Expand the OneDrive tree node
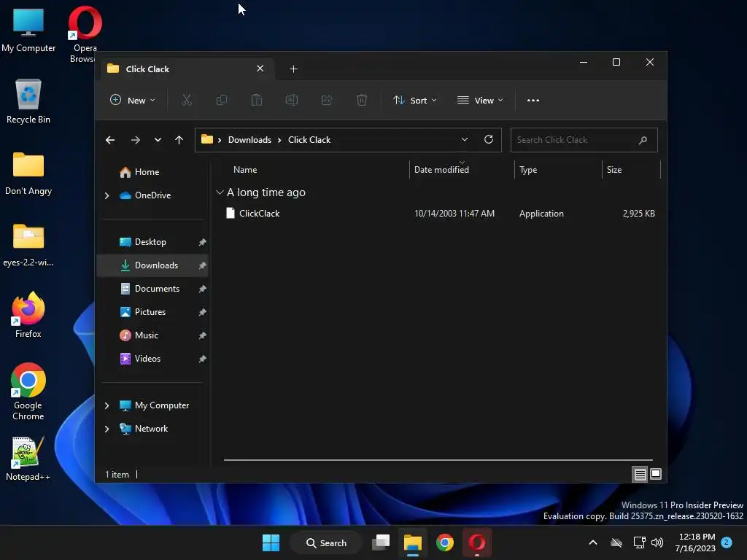The width and height of the screenshot is (747, 560). pyautogui.click(x=107, y=195)
